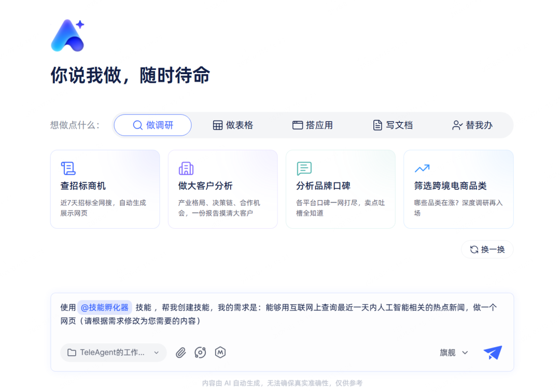Click the blue A-shaped app logo
Screen dimensions: 560x392
point(68,35)
